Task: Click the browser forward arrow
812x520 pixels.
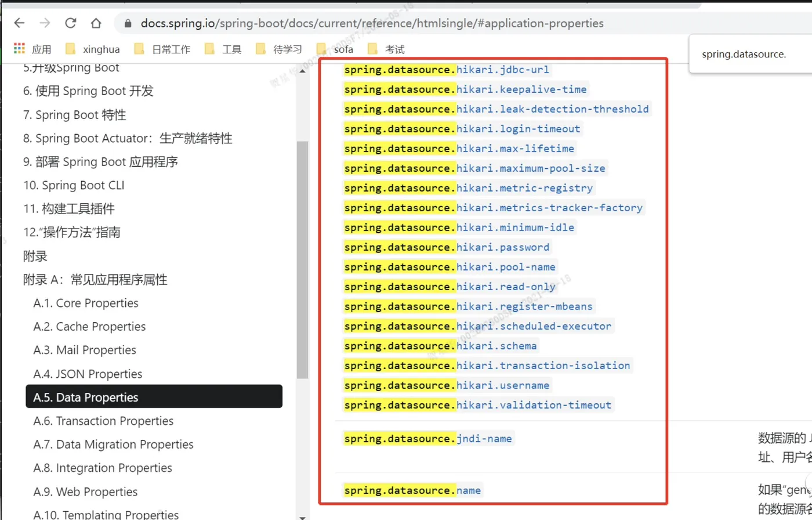Action: pyautogui.click(x=45, y=23)
